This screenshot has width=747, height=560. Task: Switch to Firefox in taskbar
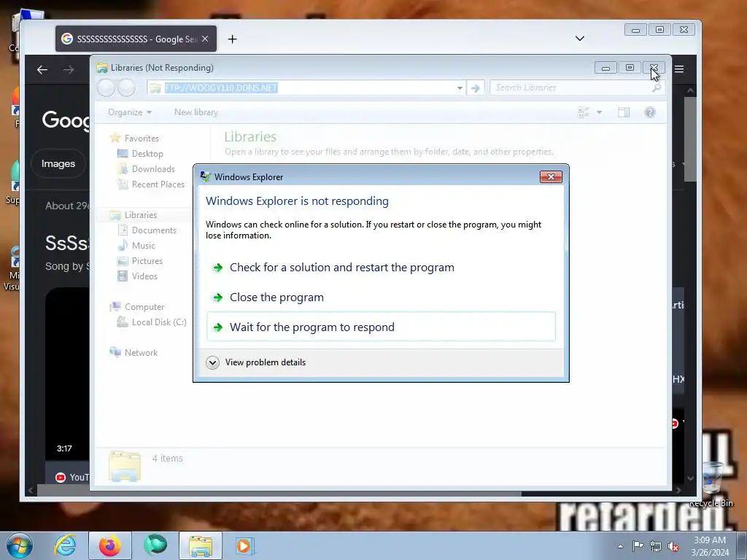click(110, 545)
